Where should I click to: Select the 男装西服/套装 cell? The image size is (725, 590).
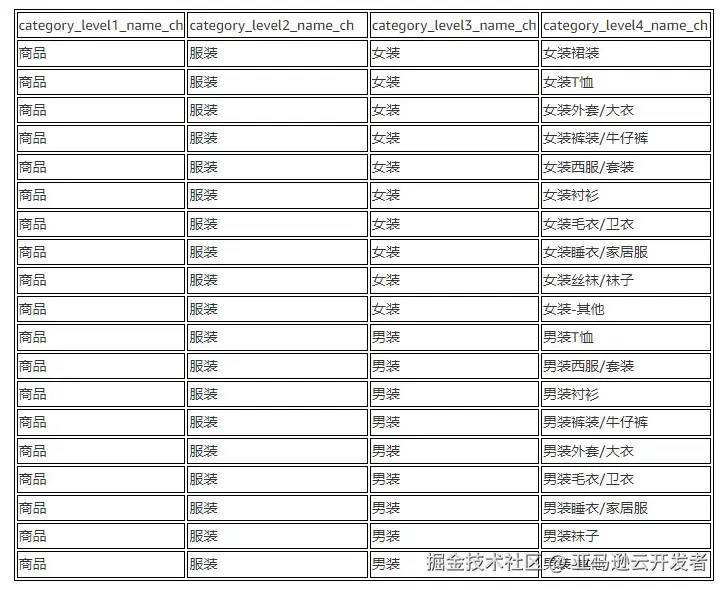(626, 366)
